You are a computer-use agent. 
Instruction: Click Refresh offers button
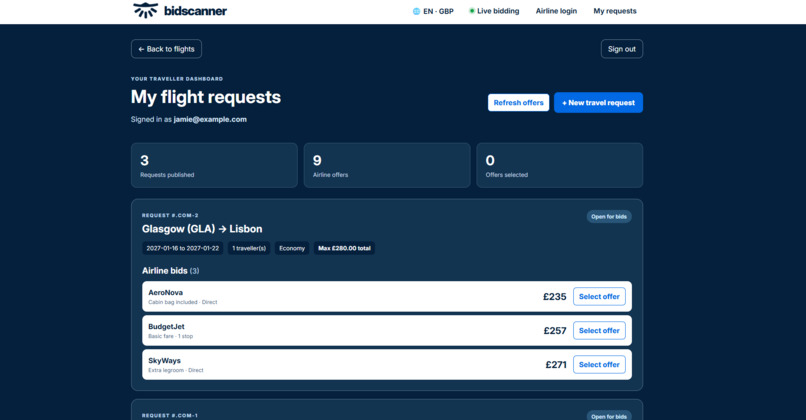[x=518, y=103]
